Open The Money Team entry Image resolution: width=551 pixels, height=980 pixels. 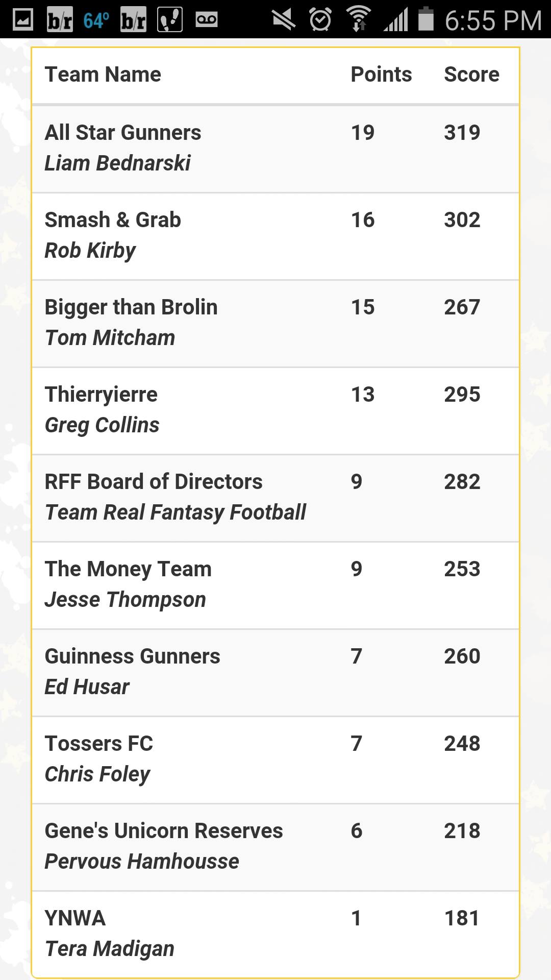tap(275, 585)
